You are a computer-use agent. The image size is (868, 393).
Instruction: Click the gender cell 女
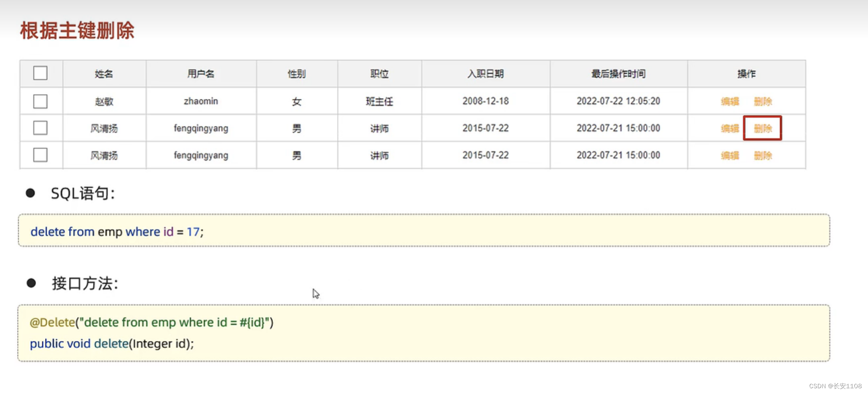pos(296,101)
